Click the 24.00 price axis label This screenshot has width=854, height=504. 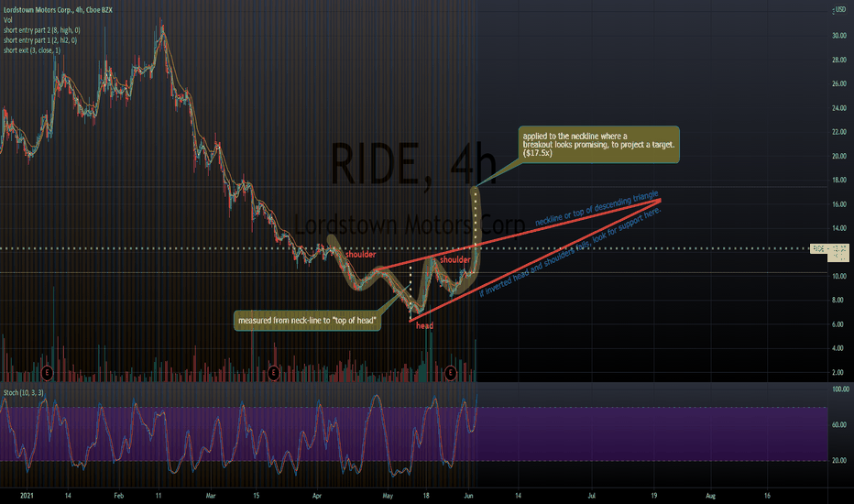coord(838,108)
